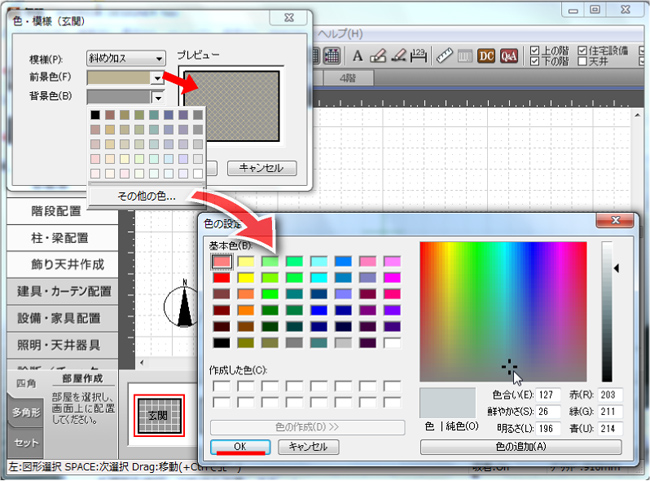Open the orange DC icon
The width and height of the screenshot is (650, 481).
click(487, 55)
